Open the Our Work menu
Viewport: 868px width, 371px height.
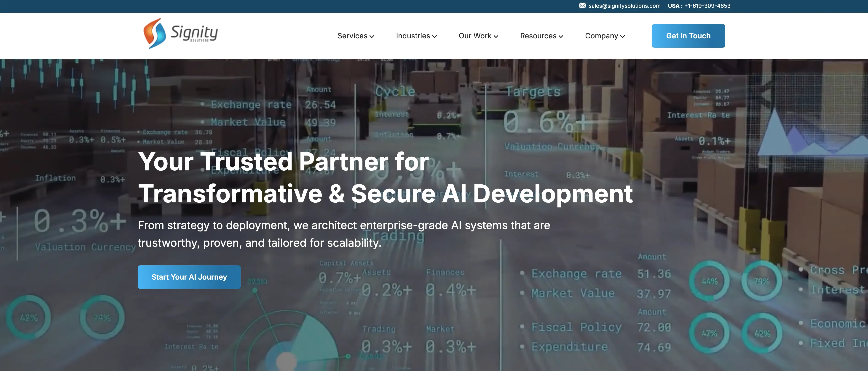pyautogui.click(x=479, y=36)
